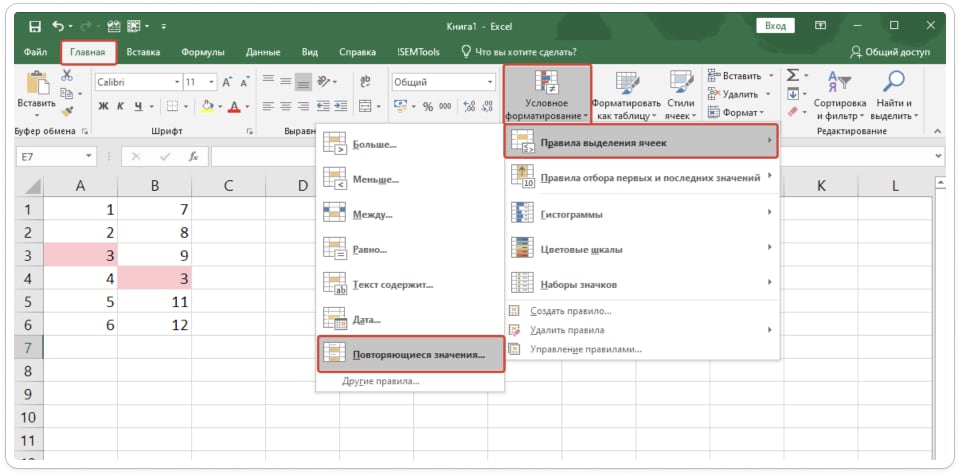Expand the Name Box dropdown arrow
This screenshot has width=960, height=476.
click(x=89, y=157)
